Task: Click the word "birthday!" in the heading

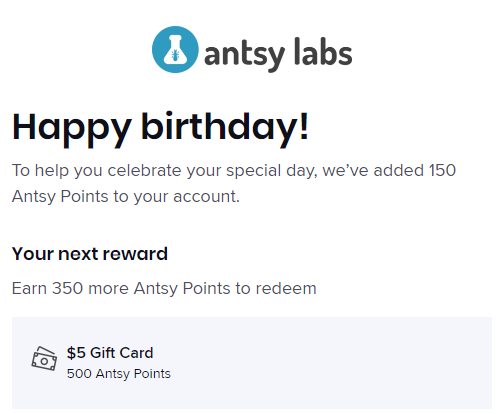Action: (x=225, y=129)
